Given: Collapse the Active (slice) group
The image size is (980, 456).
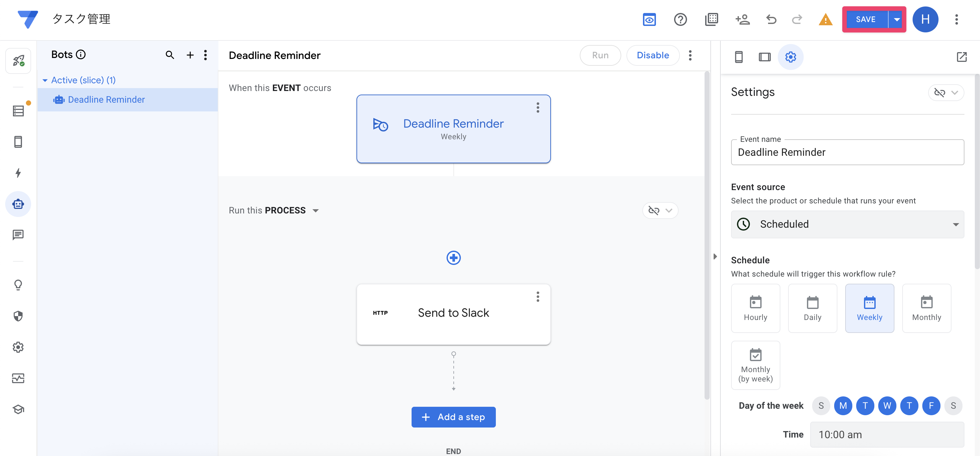Looking at the screenshot, I should click(x=45, y=80).
